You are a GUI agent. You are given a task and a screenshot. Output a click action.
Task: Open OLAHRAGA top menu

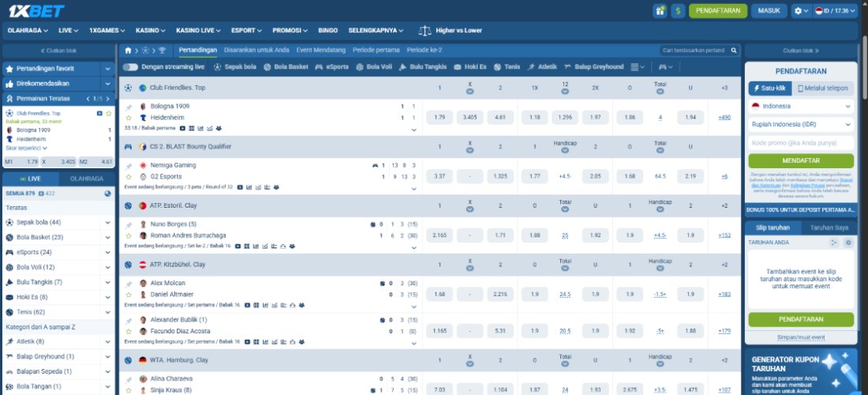28,31
